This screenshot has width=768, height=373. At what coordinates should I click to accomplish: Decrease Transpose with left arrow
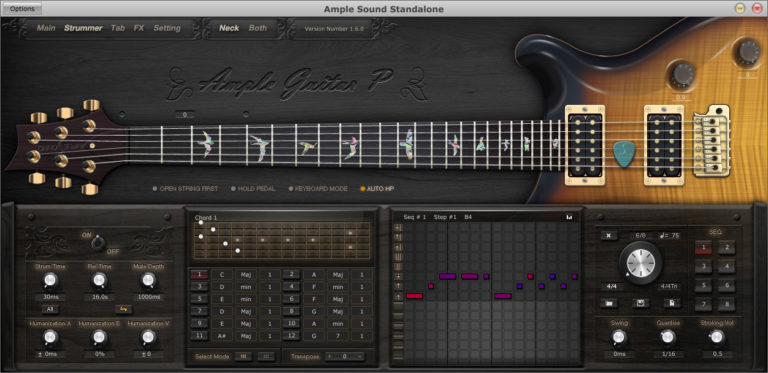pyautogui.click(x=329, y=356)
